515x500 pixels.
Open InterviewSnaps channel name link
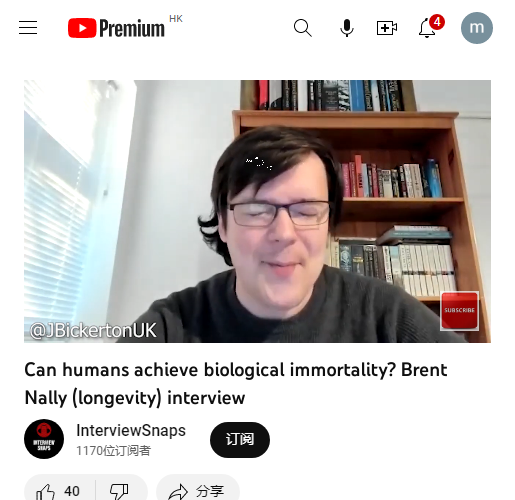click(131, 430)
